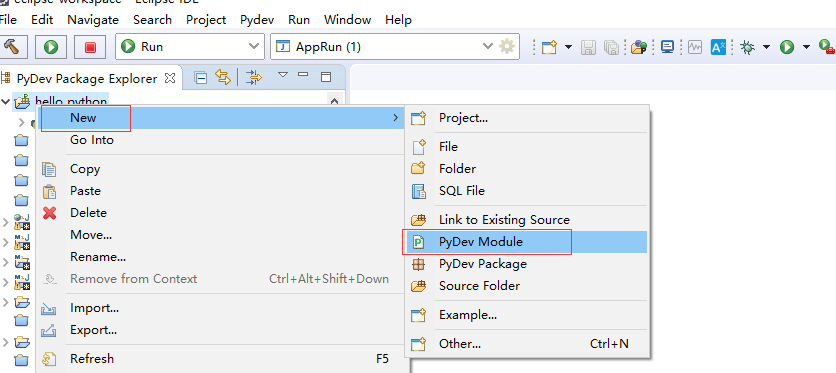The height and width of the screenshot is (373, 836).
Task: Click the Debug bug icon in toolbar
Action: pyautogui.click(x=747, y=47)
